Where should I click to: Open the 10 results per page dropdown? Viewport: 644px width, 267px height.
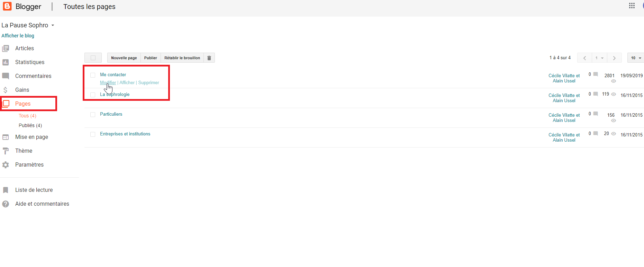[x=636, y=58]
